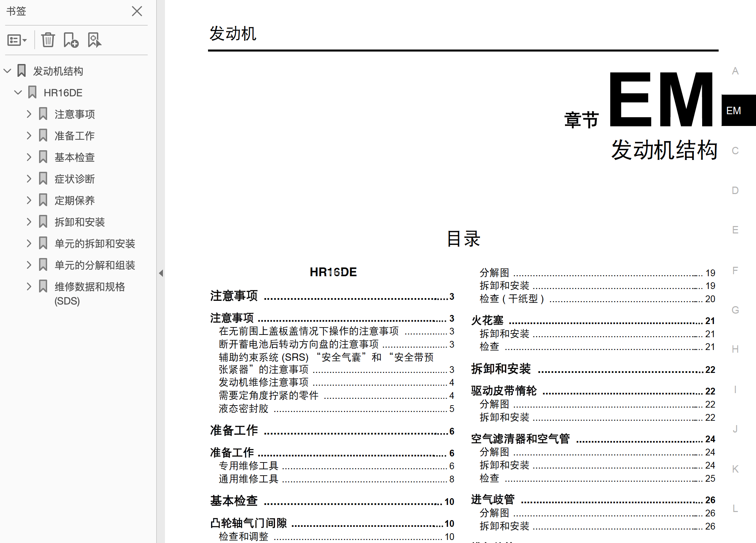Go to 火花塞 section page 21

tap(593, 320)
